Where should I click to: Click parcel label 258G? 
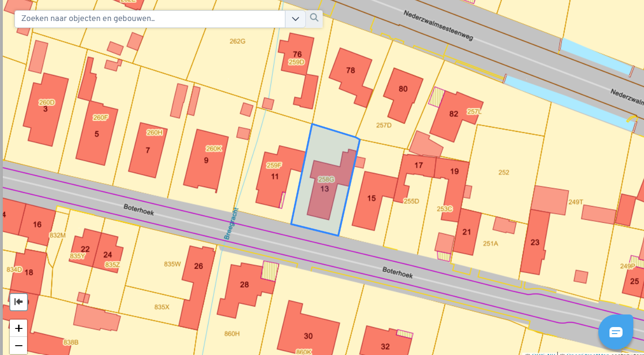click(326, 179)
